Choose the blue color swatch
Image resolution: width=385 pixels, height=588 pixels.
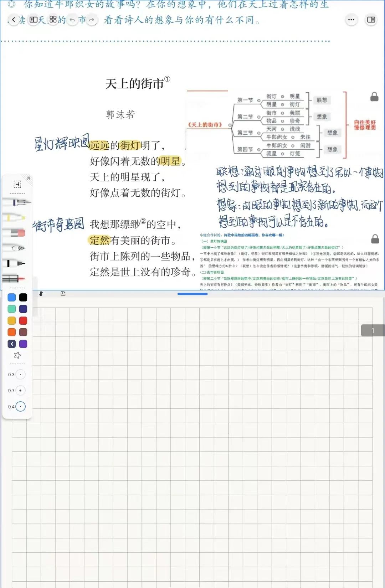tap(11, 297)
